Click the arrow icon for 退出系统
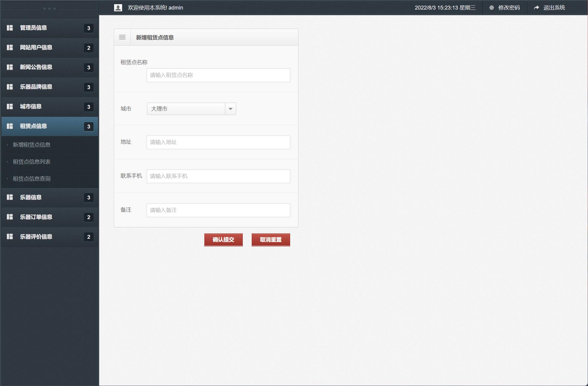 point(536,8)
